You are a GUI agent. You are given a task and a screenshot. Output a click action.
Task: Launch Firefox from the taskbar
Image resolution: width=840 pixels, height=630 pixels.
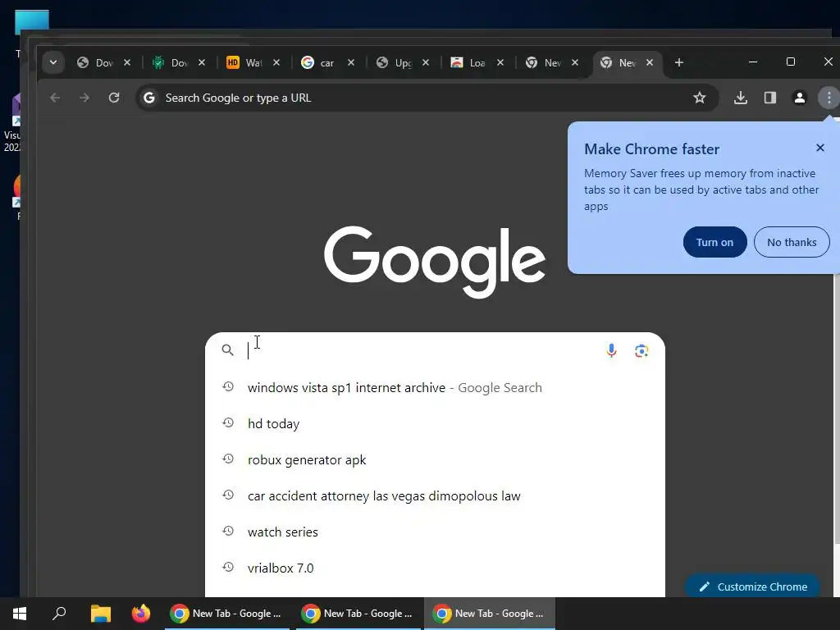point(141,614)
